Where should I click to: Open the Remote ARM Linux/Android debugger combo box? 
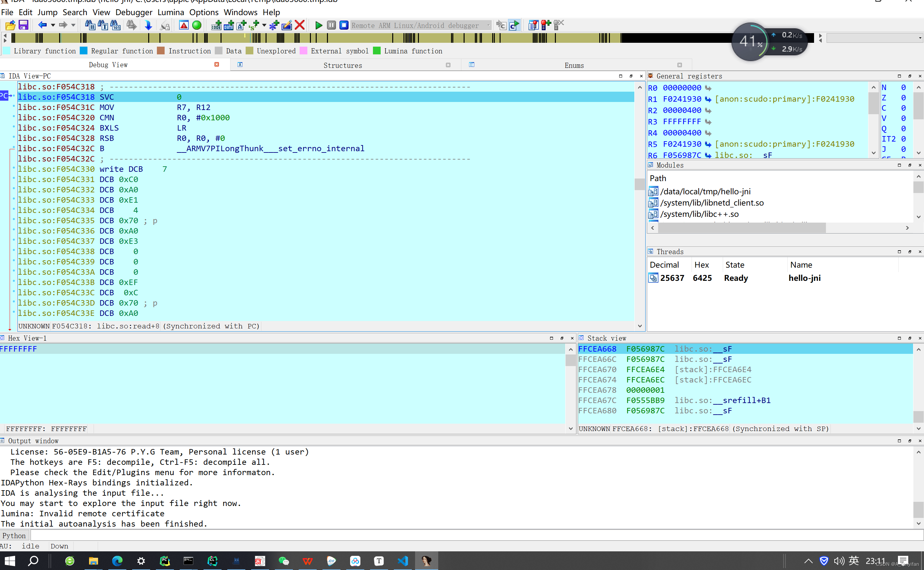click(x=421, y=25)
